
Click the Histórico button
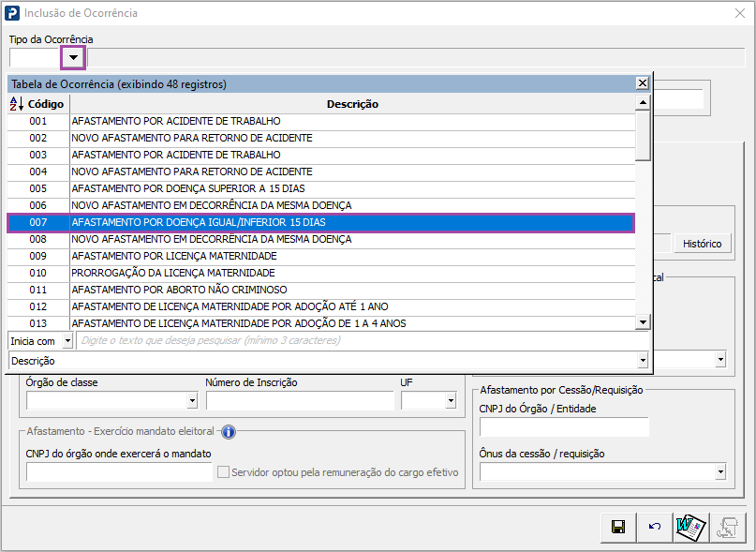[702, 244]
